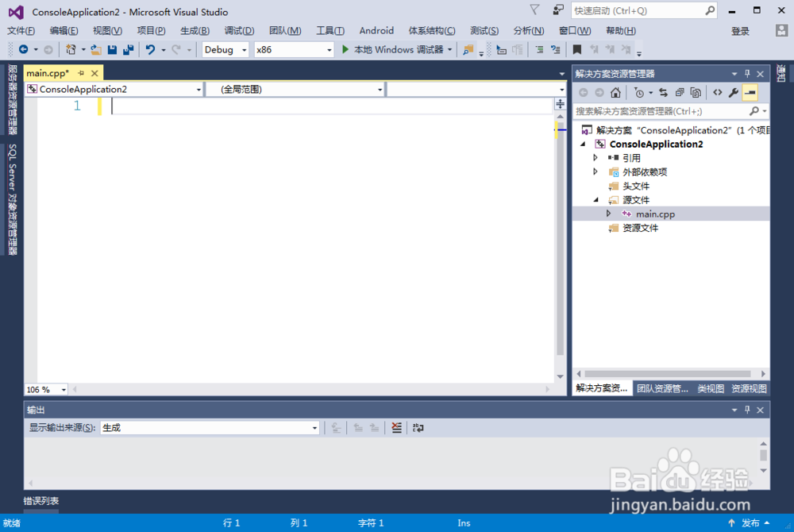Open the 调试(D) menu
The height and width of the screenshot is (532, 794).
click(239, 31)
